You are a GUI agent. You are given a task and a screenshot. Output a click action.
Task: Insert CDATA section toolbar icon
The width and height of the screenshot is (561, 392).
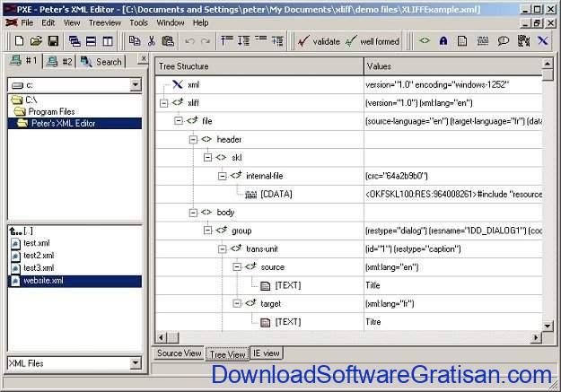(x=483, y=41)
